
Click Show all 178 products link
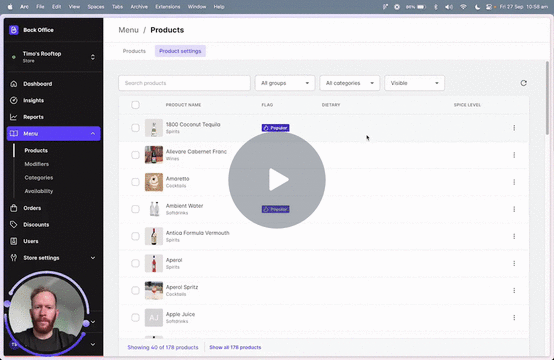tap(235, 347)
